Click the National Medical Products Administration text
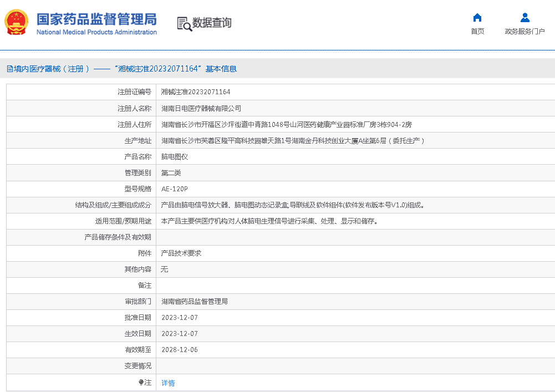The width and height of the screenshot is (555, 392). coord(96,32)
